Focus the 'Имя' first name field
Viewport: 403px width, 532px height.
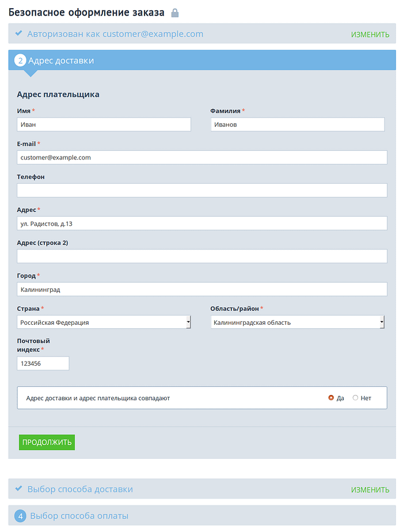104,124
